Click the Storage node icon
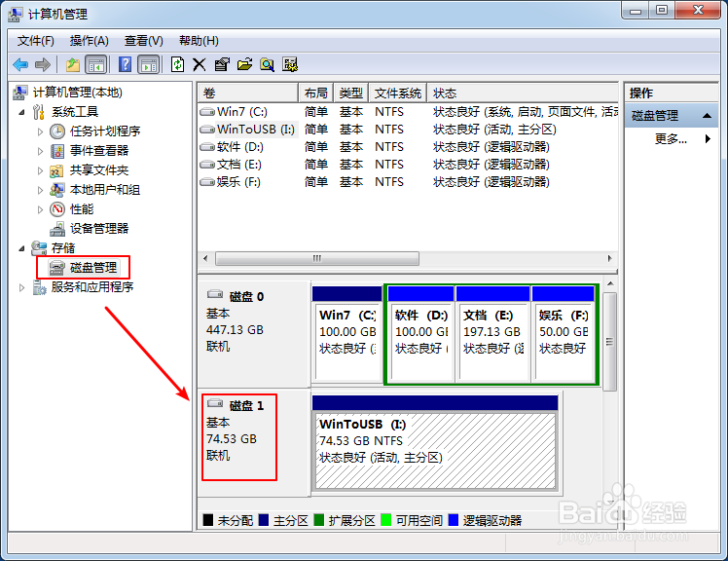728x561 pixels. 39,248
